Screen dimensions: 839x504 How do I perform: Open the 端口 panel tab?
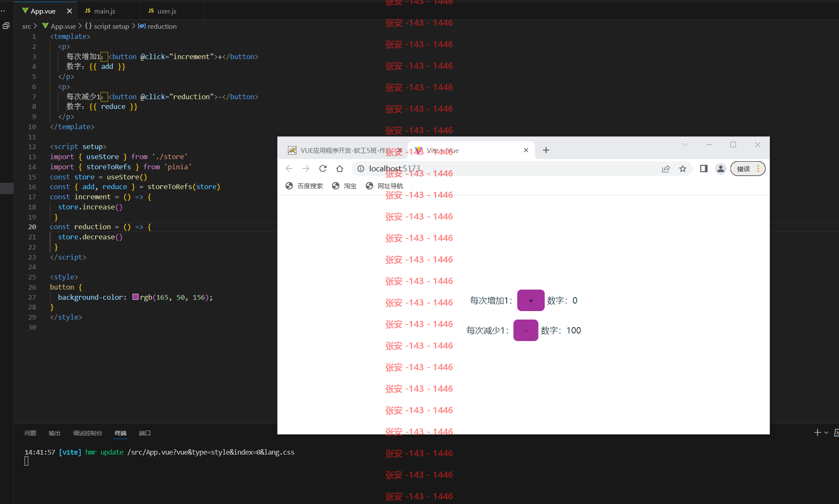pyautogui.click(x=145, y=433)
